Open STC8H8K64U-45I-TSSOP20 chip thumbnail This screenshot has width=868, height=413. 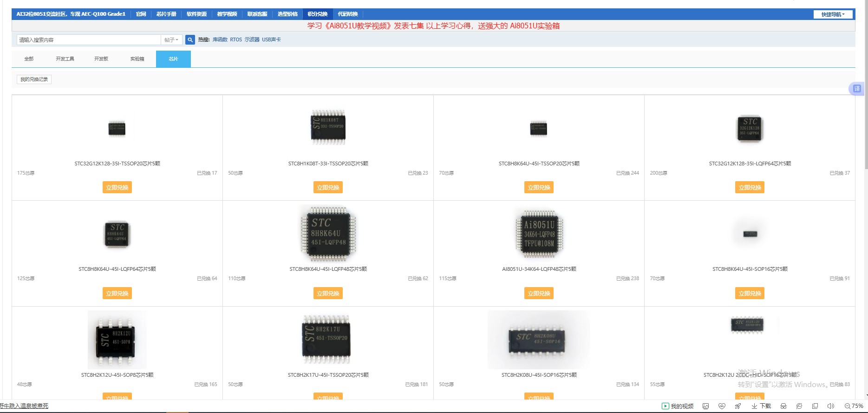(539, 129)
